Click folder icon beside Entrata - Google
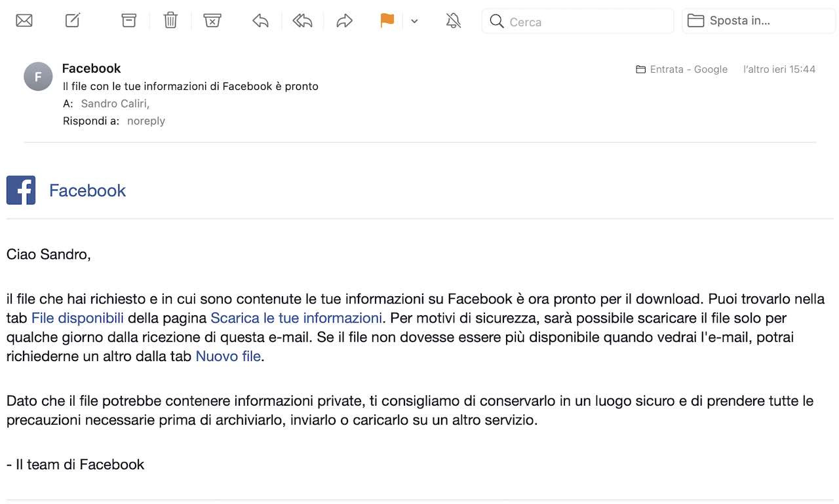This screenshot has height=504, width=839. pyautogui.click(x=641, y=69)
